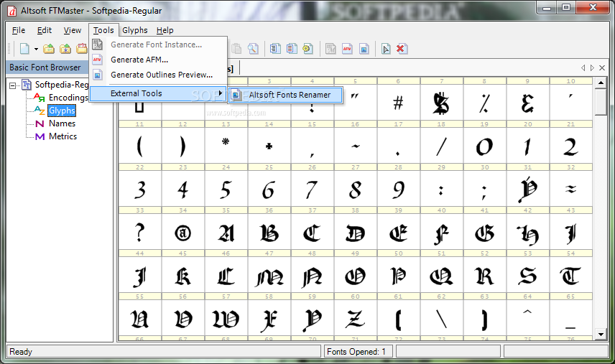This screenshot has width=615, height=364.
Task: Open the View menu
Action: [x=73, y=30]
